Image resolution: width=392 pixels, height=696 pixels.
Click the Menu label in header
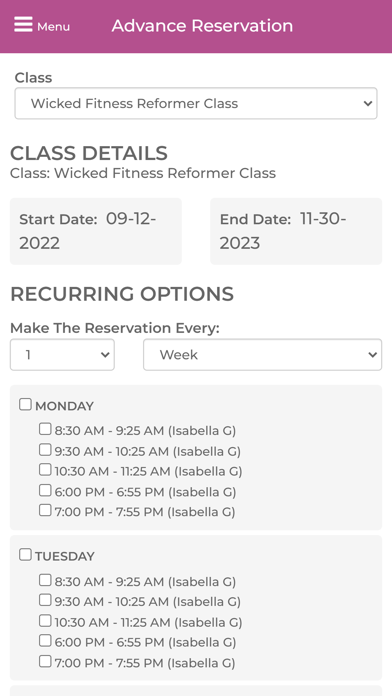point(53,27)
